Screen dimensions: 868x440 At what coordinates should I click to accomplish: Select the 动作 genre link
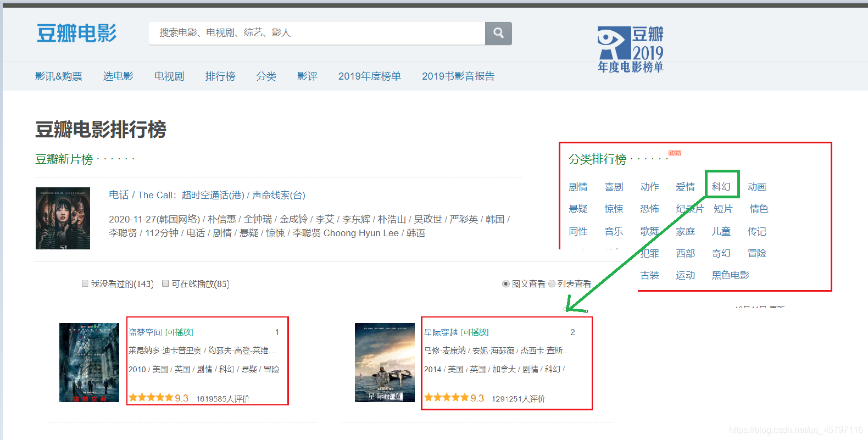click(x=649, y=187)
